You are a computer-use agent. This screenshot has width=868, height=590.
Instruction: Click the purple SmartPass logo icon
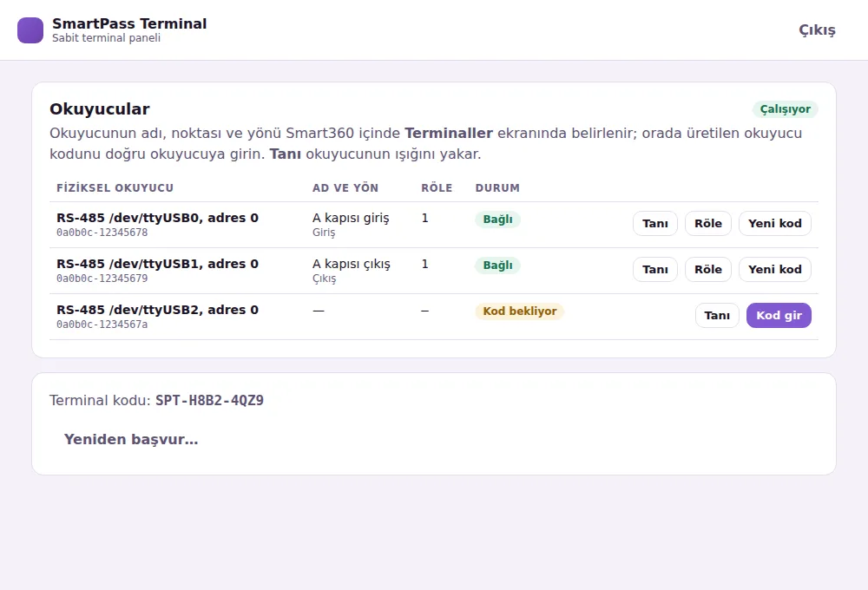click(x=30, y=29)
